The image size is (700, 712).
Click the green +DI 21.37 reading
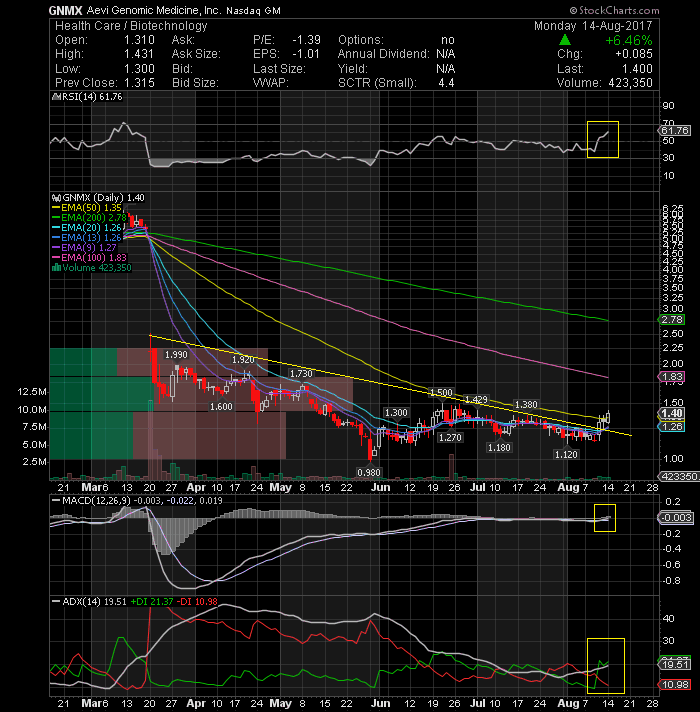(152, 602)
